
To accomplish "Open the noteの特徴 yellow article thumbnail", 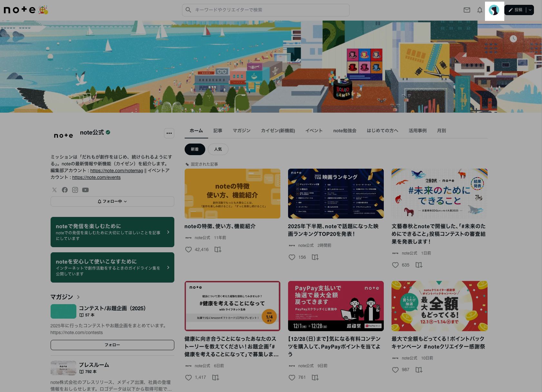I will coord(232,193).
